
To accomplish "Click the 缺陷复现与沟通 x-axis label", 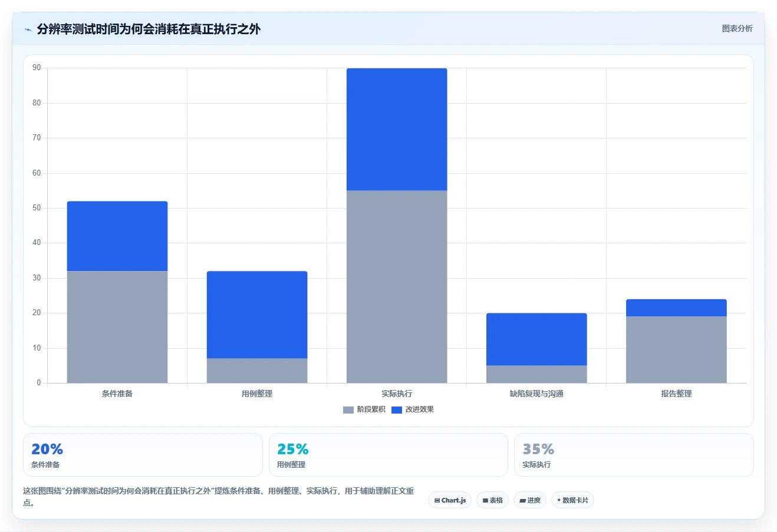I will pos(536,394).
